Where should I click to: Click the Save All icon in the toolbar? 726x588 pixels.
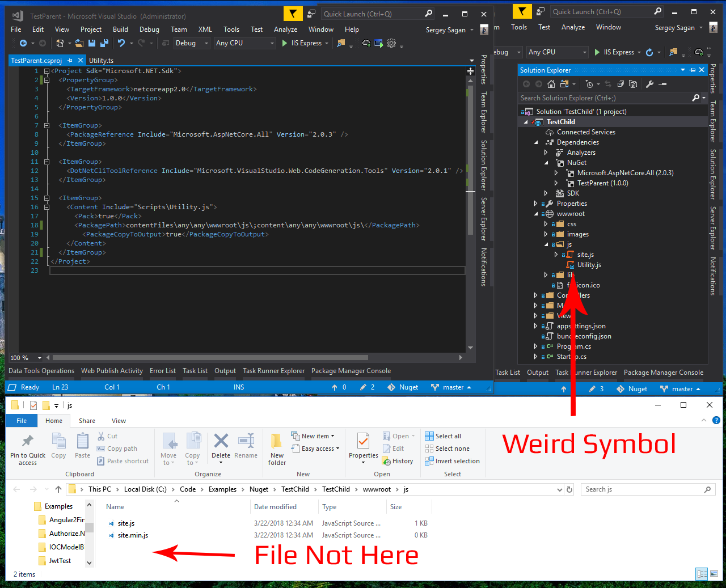coord(103,43)
